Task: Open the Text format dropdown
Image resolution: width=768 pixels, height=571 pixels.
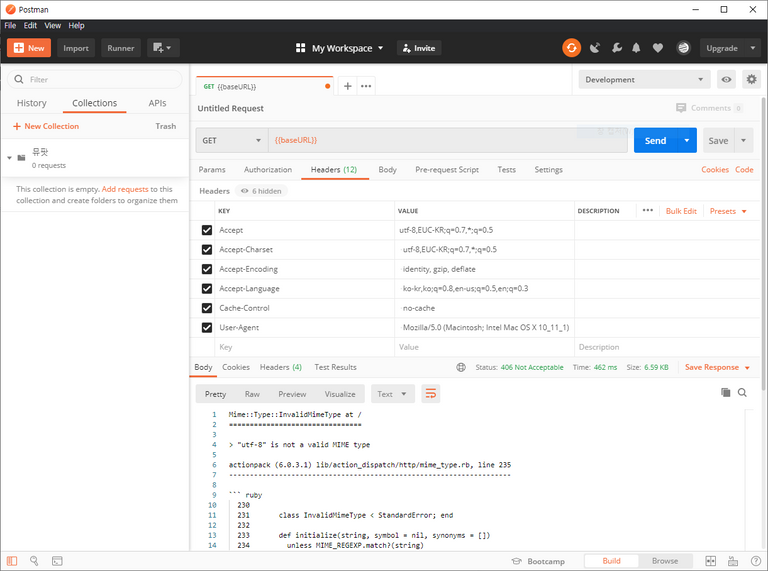Action: click(392, 394)
